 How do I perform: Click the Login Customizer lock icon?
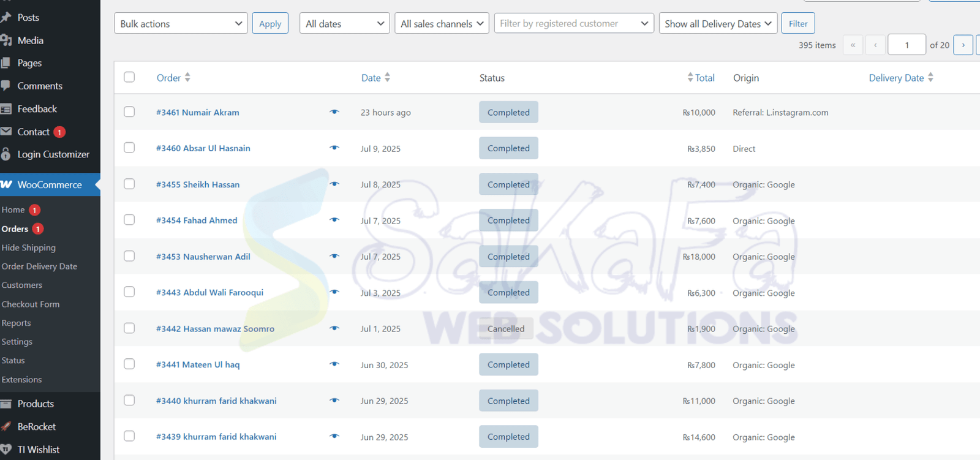[x=6, y=154]
